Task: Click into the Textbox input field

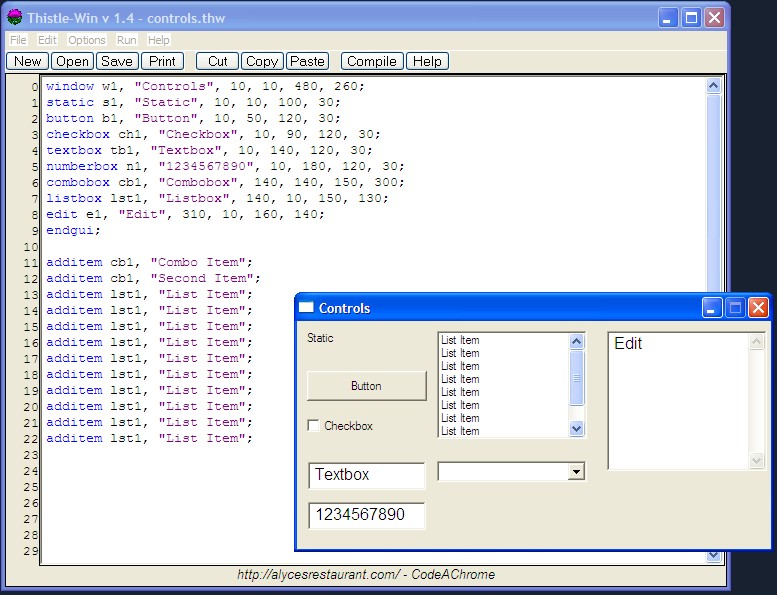Action: pyautogui.click(x=367, y=476)
